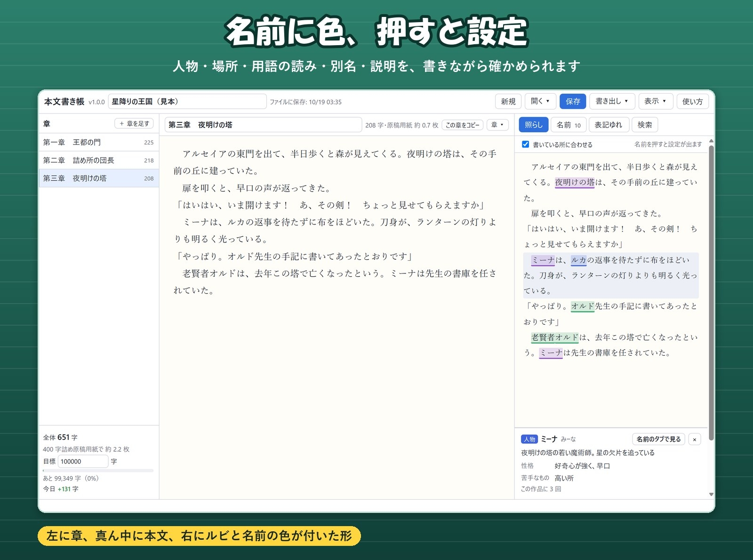
Task: Click the 208 字・原稿用紙 約 0.7 枚 count
Action: point(401,125)
